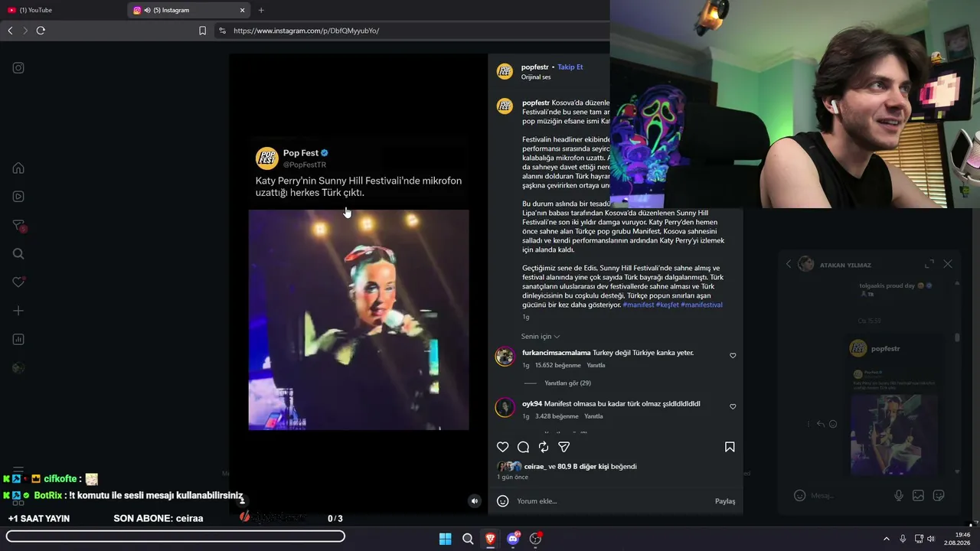Expand the 'Senin için' comment sort dropdown
Screen dimensions: 980x551
click(x=541, y=337)
